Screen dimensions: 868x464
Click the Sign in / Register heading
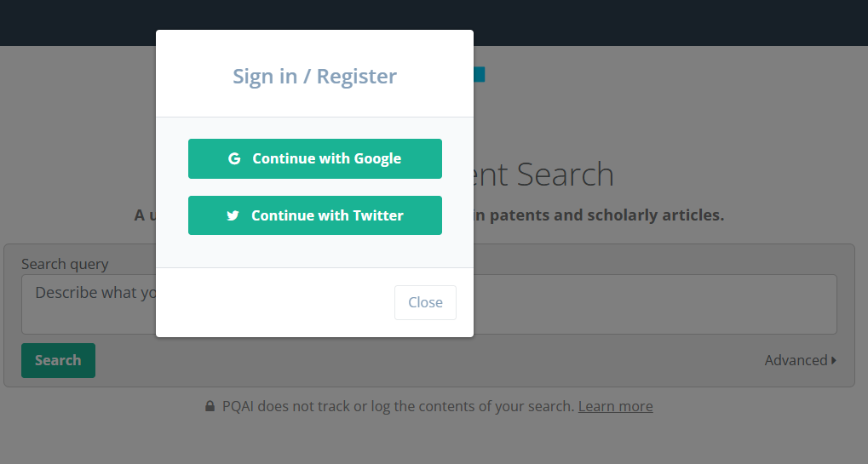coord(314,77)
